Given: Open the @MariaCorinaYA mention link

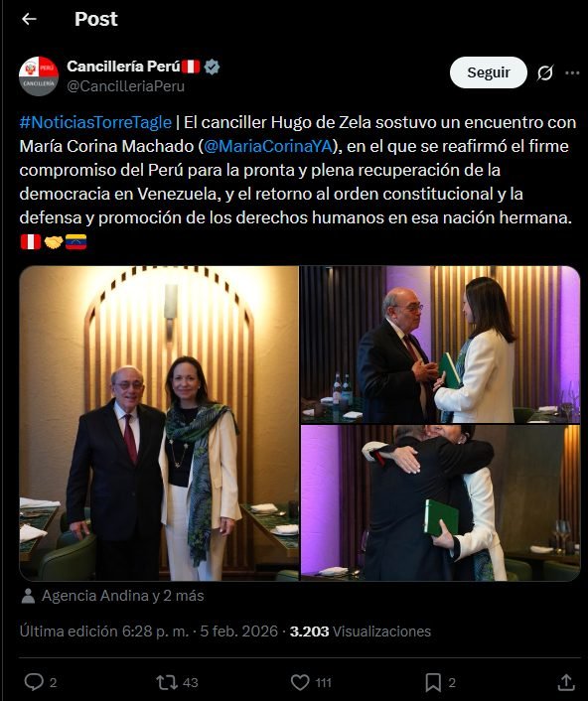Looking at the screenshot, I should [x=268, y=146].
